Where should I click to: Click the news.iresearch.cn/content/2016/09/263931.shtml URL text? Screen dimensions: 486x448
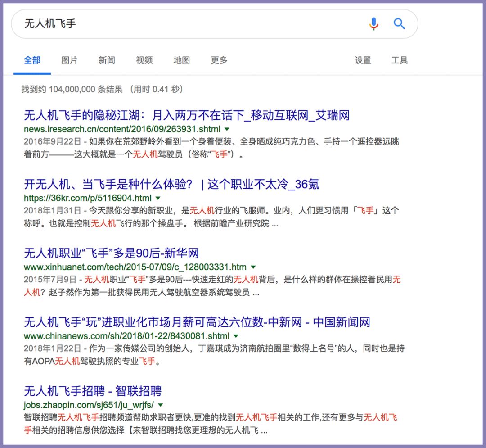point(122,129)
